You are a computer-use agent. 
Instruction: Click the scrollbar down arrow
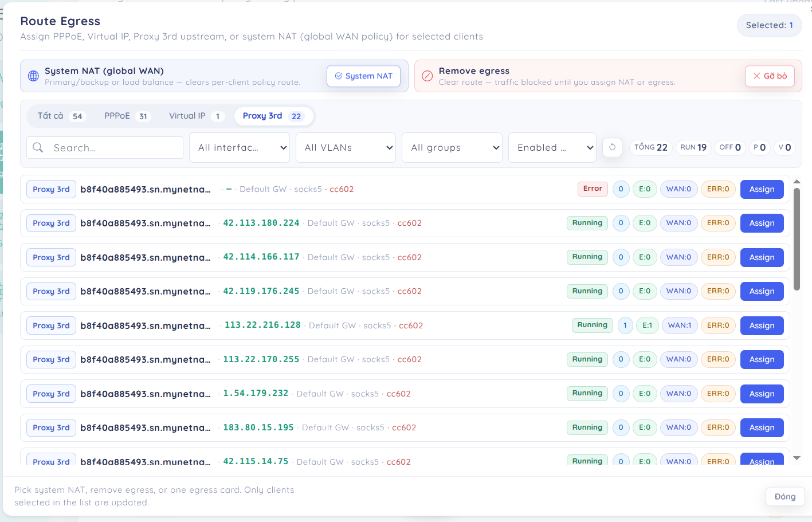pyautogui.click(x=797, y=458)
